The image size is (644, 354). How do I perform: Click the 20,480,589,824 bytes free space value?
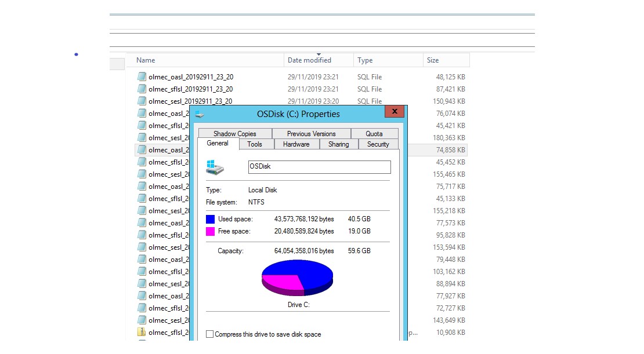coord(304,231)
